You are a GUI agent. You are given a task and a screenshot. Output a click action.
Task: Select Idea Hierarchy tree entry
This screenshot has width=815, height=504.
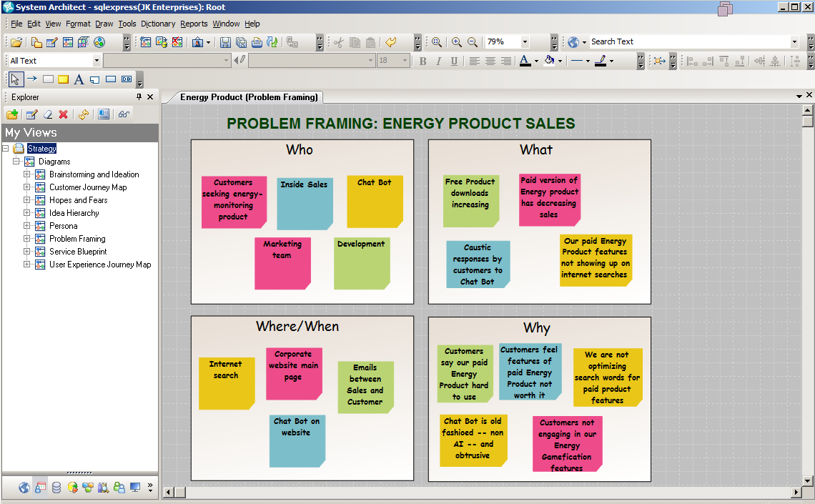74,213
